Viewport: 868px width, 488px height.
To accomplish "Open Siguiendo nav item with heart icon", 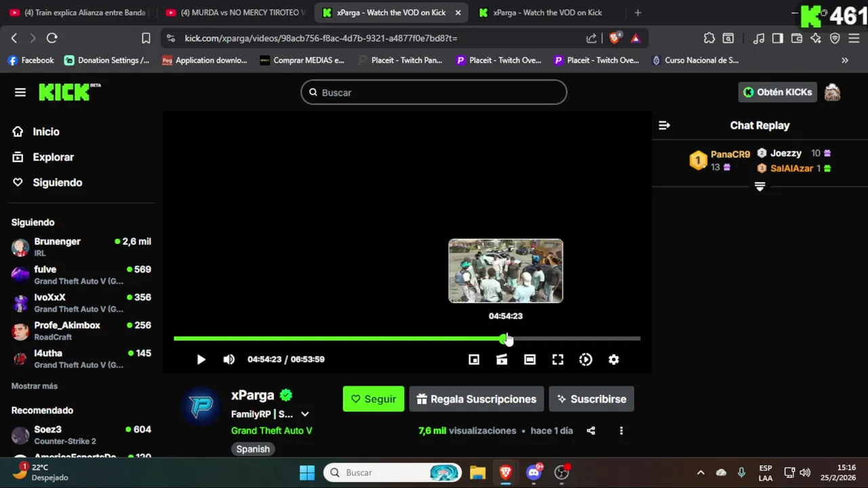I will pos(57,182).
